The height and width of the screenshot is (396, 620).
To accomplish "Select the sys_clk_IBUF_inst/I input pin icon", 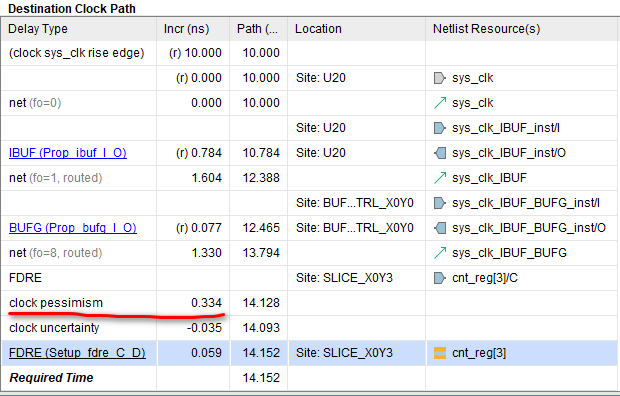I will click(440, 128).
